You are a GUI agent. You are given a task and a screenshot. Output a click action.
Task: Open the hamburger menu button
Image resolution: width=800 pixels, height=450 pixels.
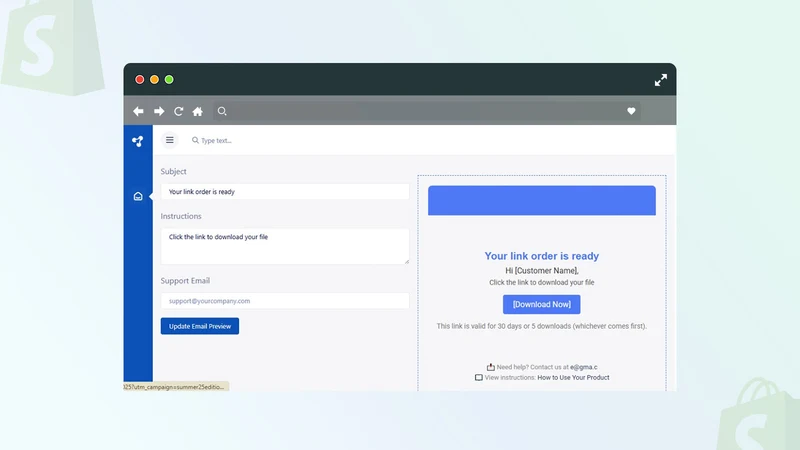pyautogui.click(x=170, y=140)
